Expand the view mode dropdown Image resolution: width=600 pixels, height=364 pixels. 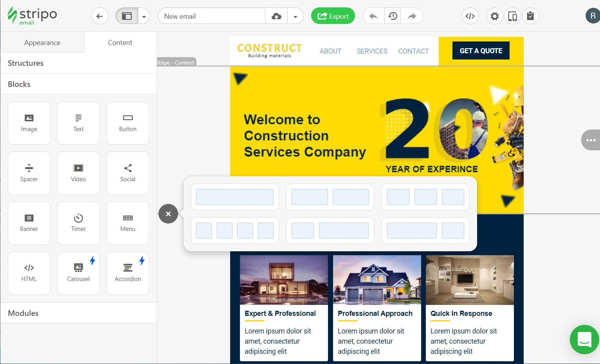(144, 16)
